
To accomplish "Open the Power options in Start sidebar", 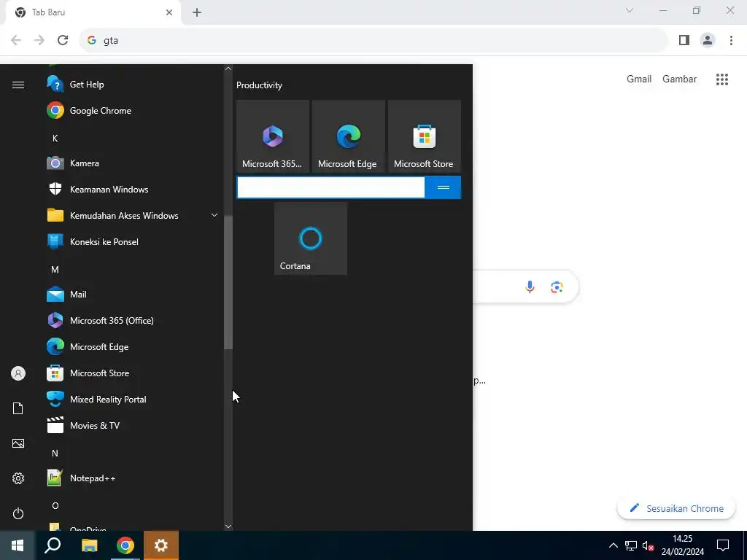I will click(18, 513).
